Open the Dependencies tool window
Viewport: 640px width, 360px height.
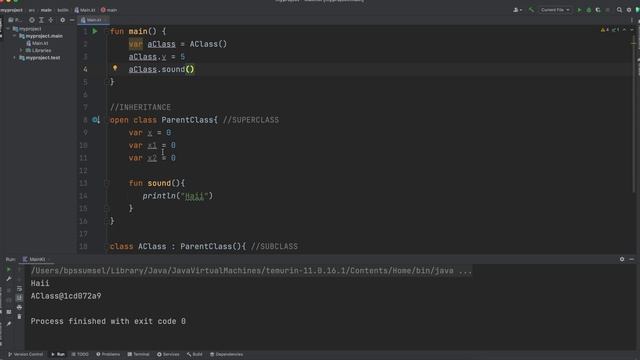coord(227,354)
